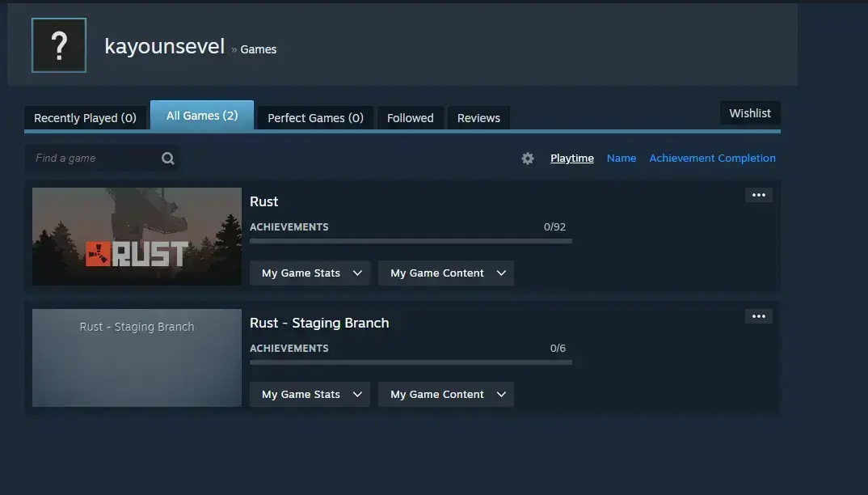Expand My Game Content for Staging Branch
Image resolution: width=868 pixels, height=495 pixels.
click(x=446, y=395)
